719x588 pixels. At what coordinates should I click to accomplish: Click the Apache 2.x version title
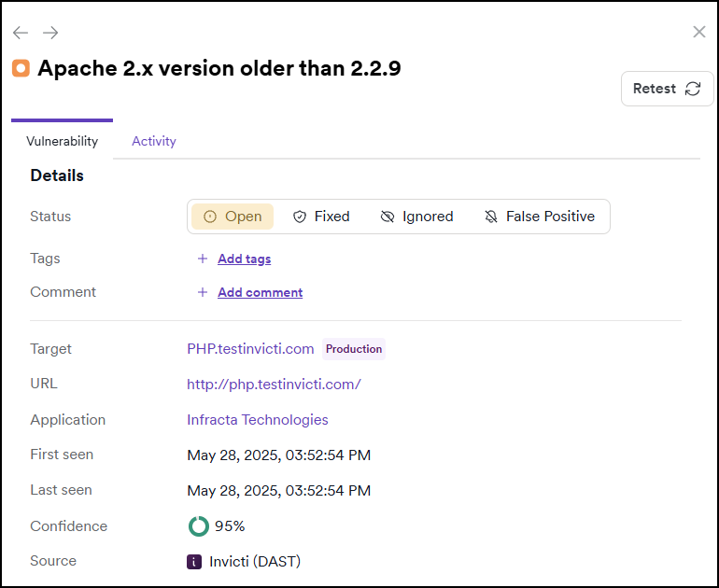(219, 68)
